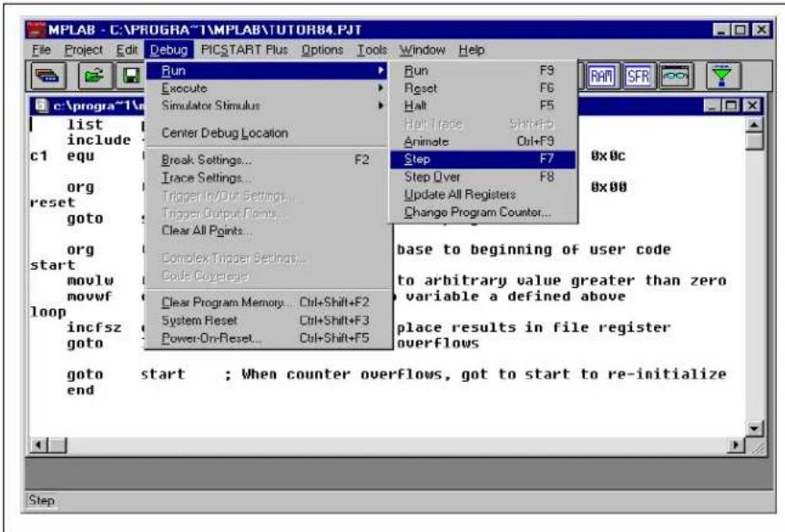Choose System Reset in Debug menu
Image resolution: width=785 pixels, height=532 pixels.
point(268,321)
